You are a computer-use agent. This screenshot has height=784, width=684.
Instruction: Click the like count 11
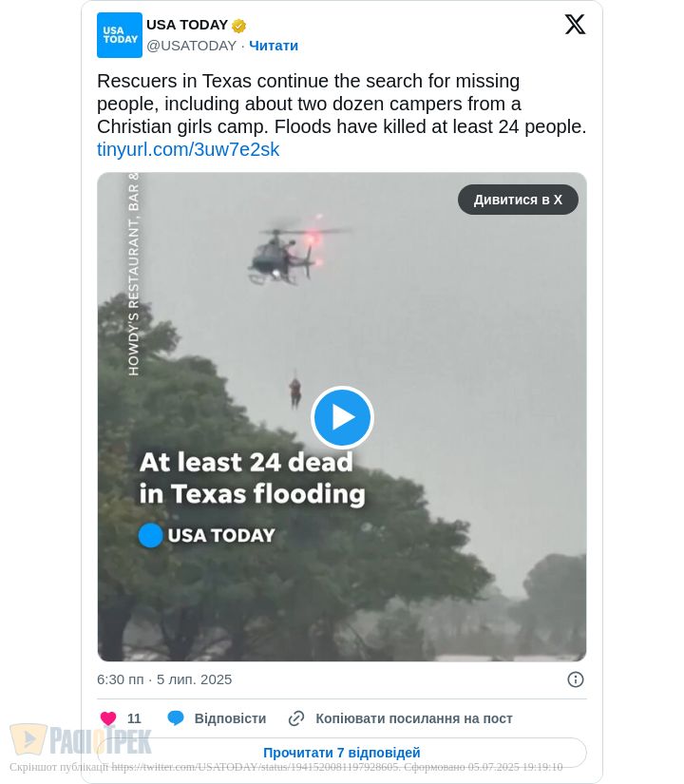pos(134,718)
